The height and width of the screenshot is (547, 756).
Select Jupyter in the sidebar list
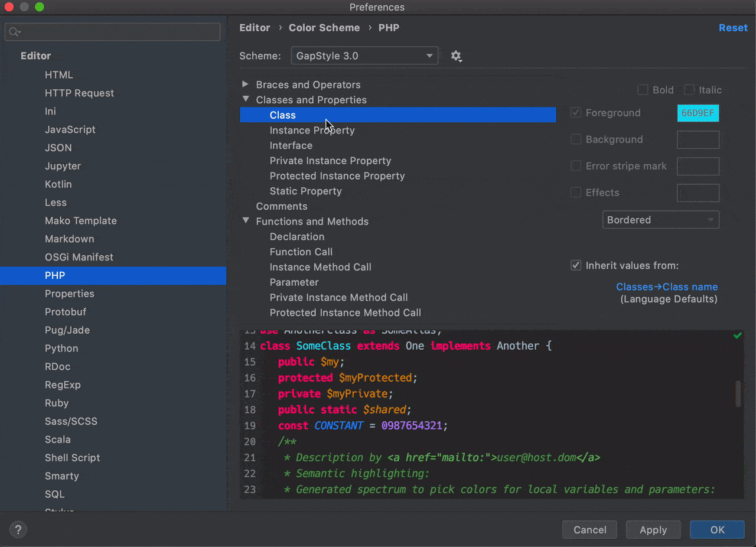(63, 166)
